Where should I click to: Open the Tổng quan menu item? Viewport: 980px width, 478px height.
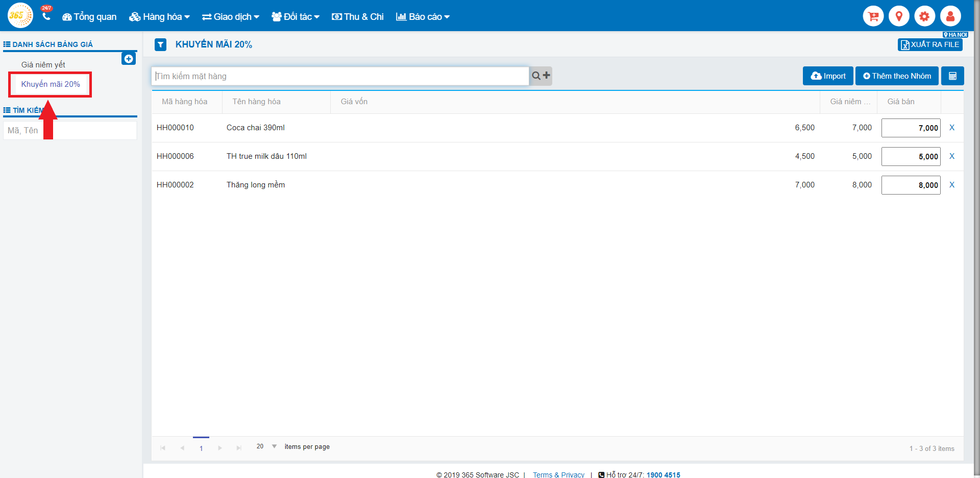click(89, 17)
